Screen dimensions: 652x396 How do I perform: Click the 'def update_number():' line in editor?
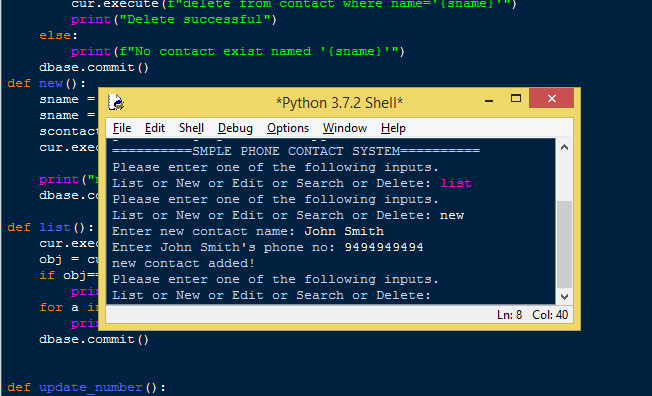tap(86, 387)
